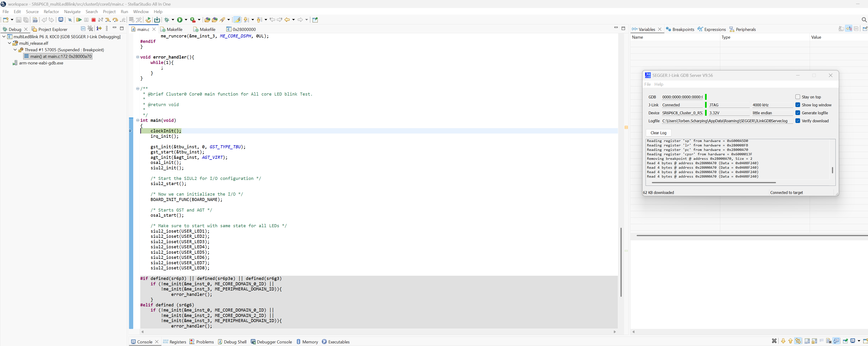Viewport: 868px width, 346px height.
Task: Click J-Link log vertical scrollbar thumb
Action: point(832,170)
